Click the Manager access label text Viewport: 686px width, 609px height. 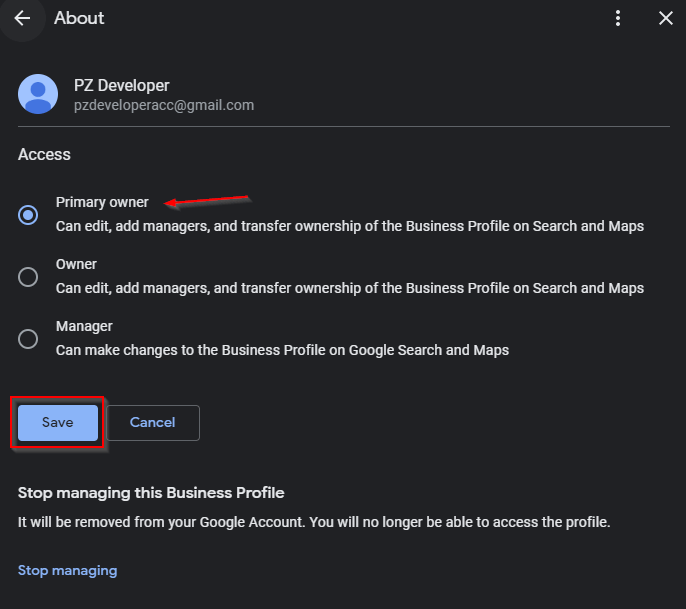[x=84, y=326]
